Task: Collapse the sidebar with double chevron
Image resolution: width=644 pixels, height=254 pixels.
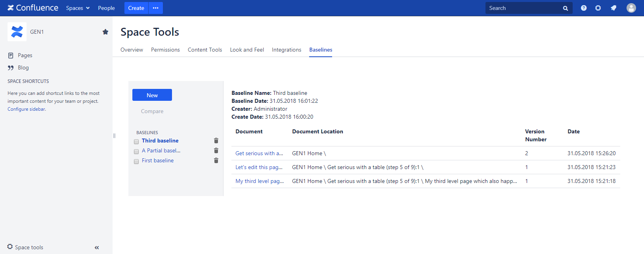Action: coord(97,247)
